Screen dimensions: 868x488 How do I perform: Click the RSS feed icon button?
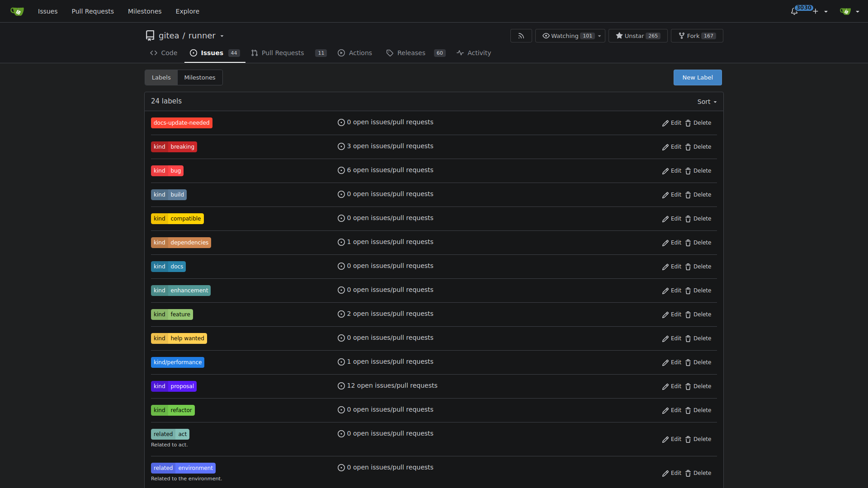(521, 36)
